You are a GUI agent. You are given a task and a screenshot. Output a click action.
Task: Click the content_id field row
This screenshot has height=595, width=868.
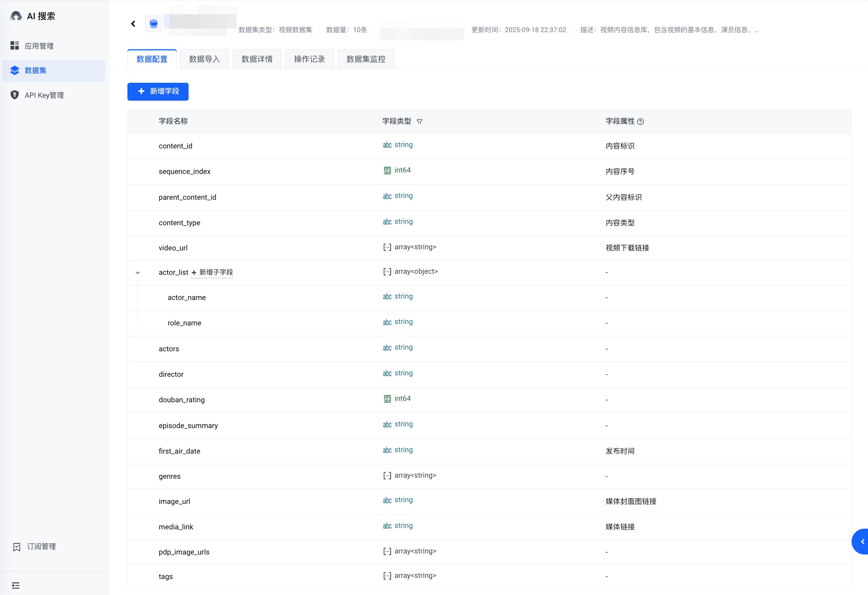click(176, 146)
